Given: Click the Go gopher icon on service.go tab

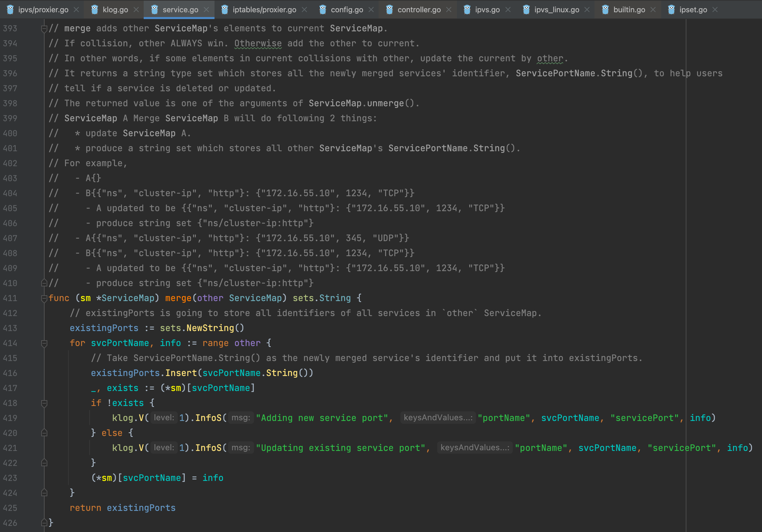Looking at the screenshot, I should coord(155,10).
